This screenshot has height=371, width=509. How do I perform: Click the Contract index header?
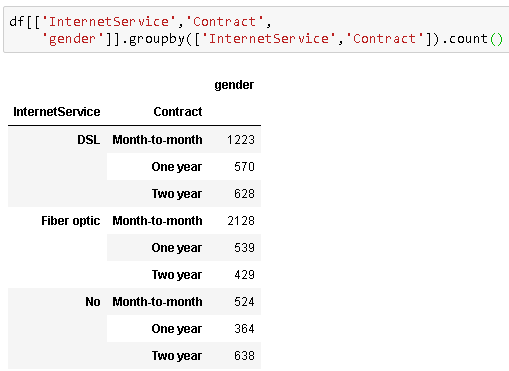pyautogui.click(x=178, y=112)
